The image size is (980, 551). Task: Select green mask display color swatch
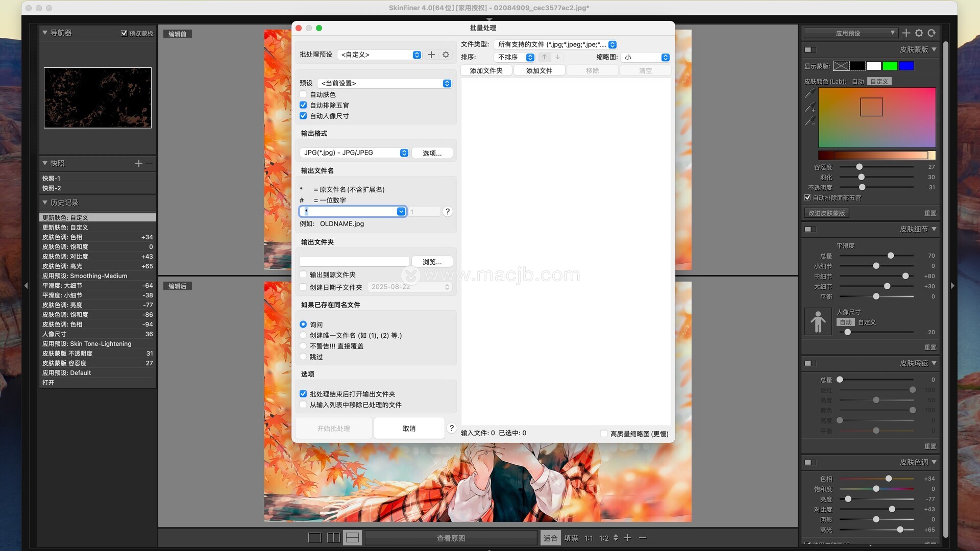click(x=890, y=65)
